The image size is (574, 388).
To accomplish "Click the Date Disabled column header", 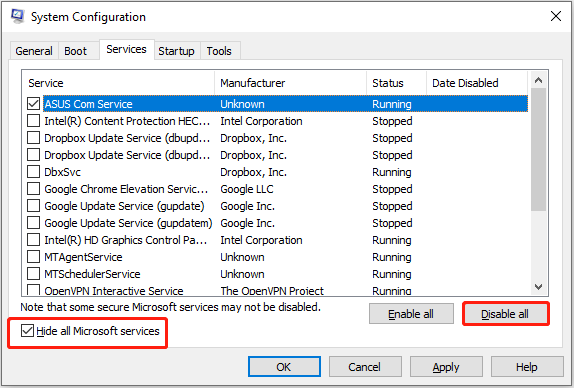I will click(x=477, y=83).
